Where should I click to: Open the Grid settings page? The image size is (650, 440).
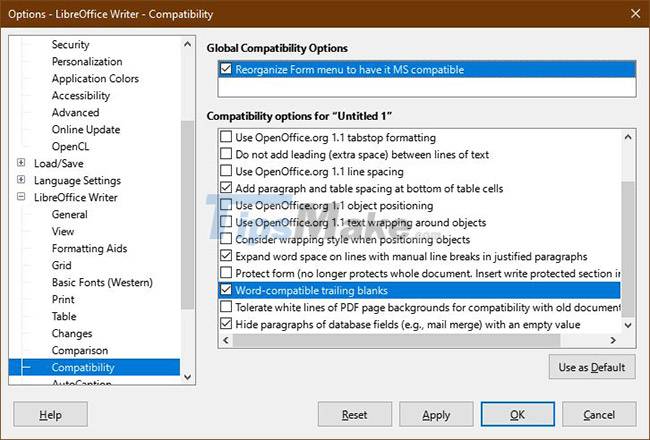62,265
